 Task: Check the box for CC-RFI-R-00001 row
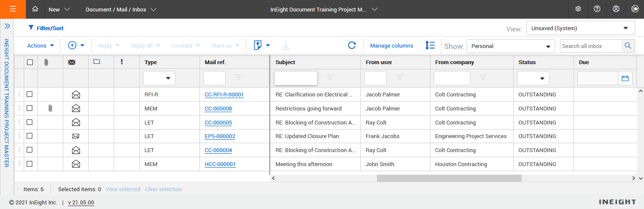(x=30, y=94)
